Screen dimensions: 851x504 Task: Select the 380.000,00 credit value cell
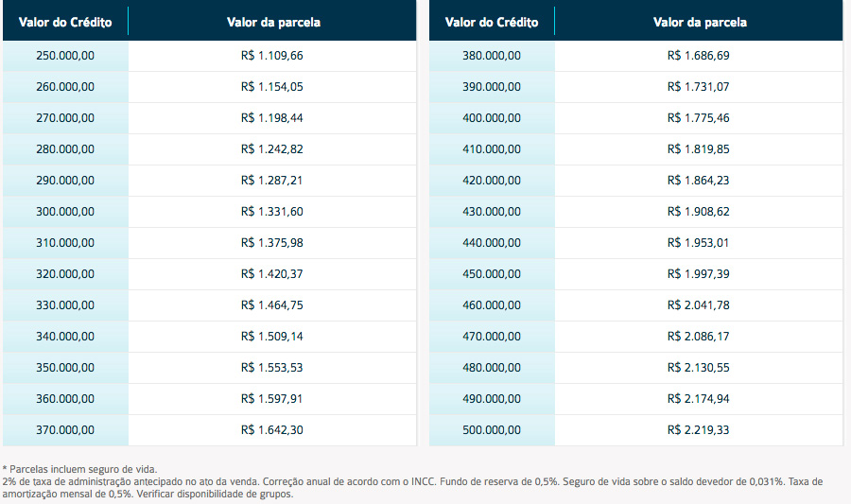tap(492, 56)
